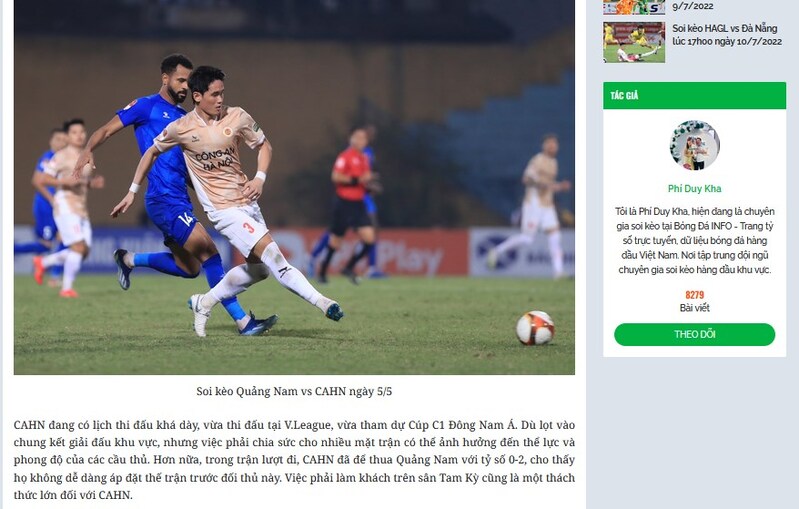Image resolution: width=799 pixels, height=509 pixels.
Task: Click the partially visible thumbnail beside 9/7/2022
Action: point(634,7)
